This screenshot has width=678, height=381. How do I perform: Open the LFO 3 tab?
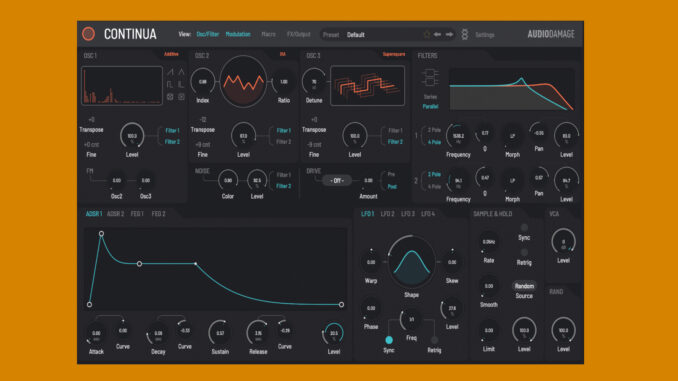tap(408, 214)
